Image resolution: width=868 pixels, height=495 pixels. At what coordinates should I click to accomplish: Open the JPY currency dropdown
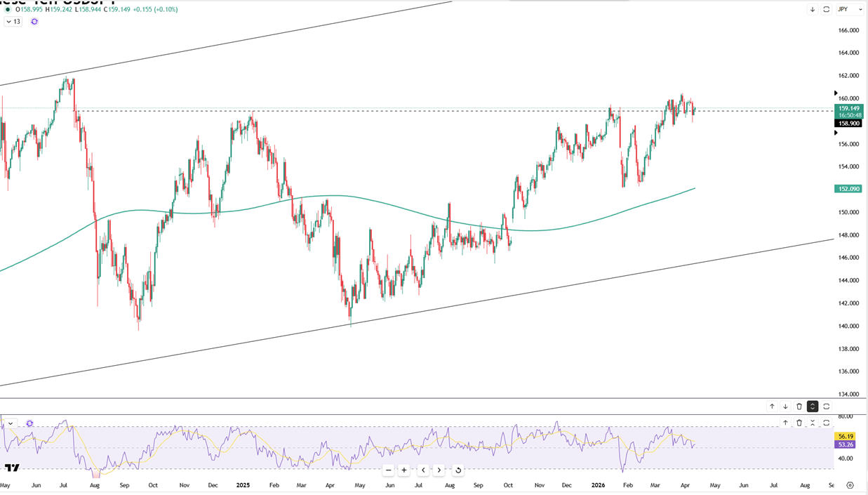point(847,9)
